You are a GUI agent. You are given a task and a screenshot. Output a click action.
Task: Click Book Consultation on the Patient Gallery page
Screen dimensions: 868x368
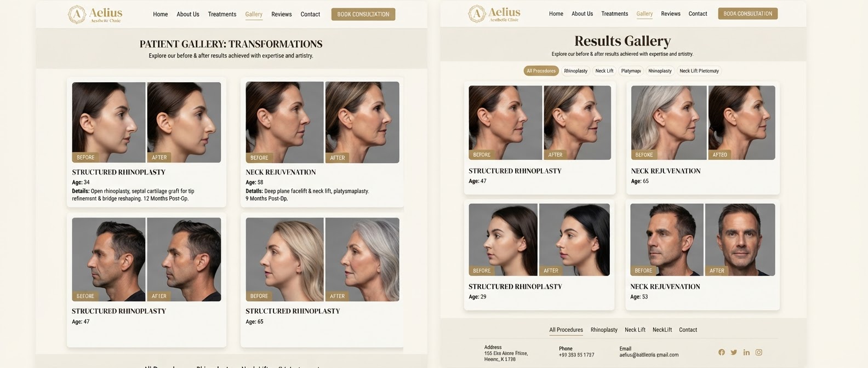363,14
